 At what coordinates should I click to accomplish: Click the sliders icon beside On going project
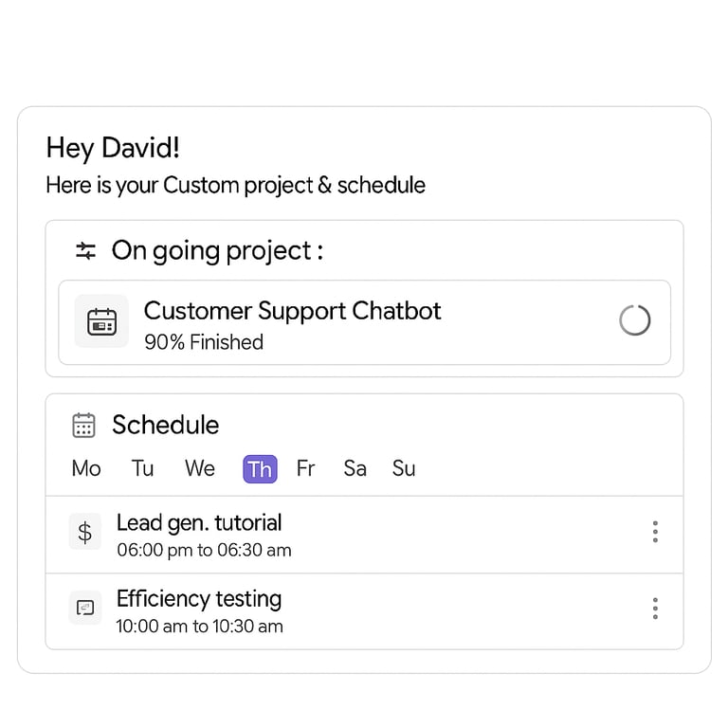point(86,251)
